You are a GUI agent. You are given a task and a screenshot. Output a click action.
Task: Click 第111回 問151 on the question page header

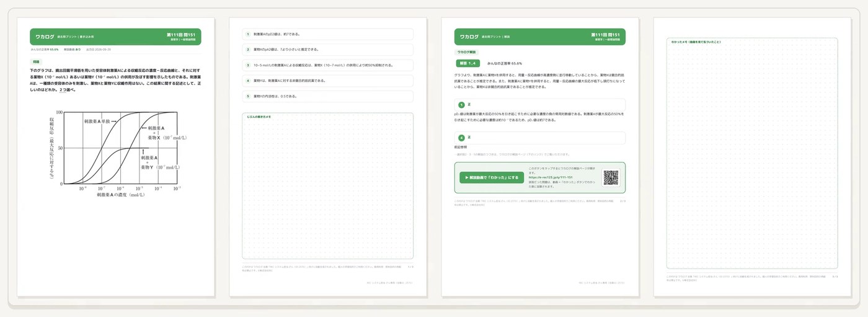[182, 35]
